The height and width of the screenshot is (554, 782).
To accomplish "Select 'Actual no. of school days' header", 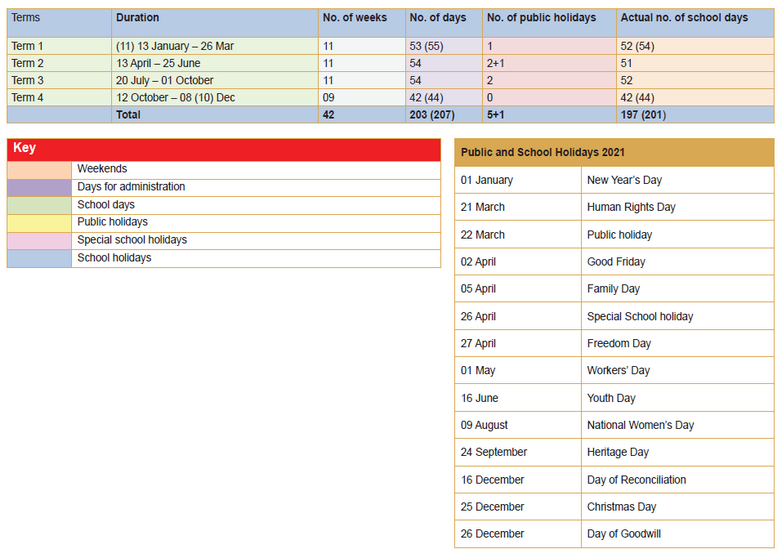I will click(695, 23).
